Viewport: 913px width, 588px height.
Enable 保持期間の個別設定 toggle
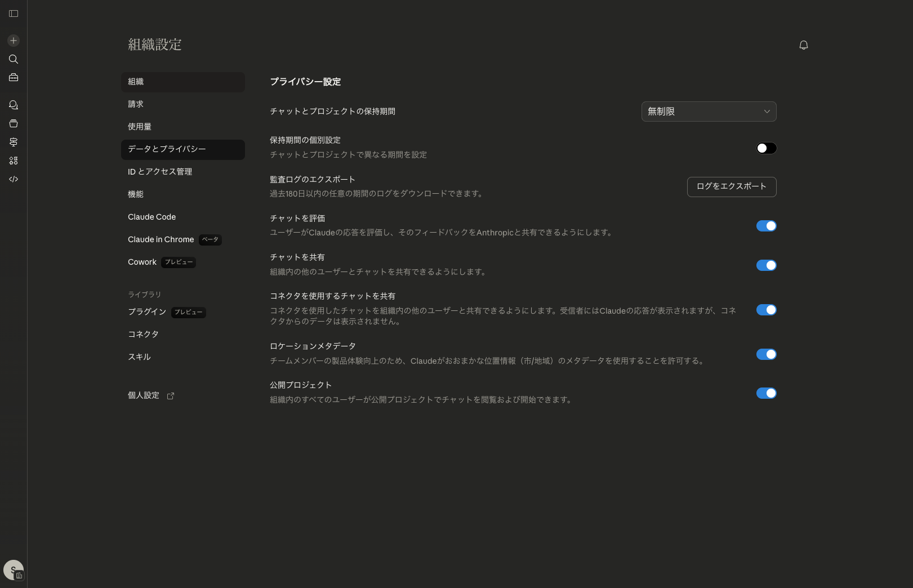coord(766,148)
